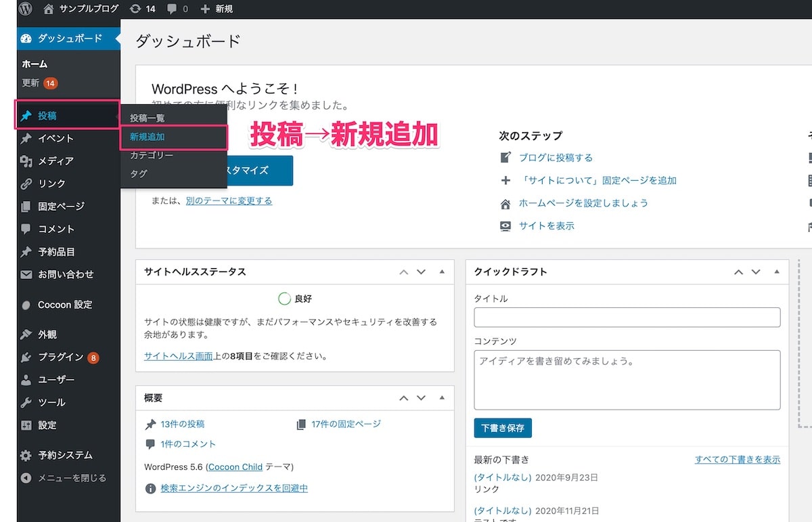This screenshot has height=522, width=812.
Task: Click the 外観 paintbrush icon in sidebar
Action: 26,334
